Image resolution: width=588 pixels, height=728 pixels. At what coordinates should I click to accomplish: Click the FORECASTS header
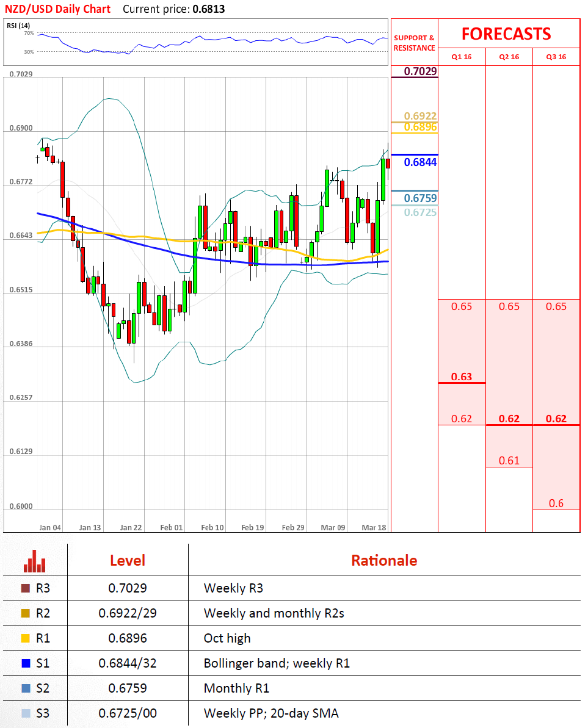tap(506, 34)
